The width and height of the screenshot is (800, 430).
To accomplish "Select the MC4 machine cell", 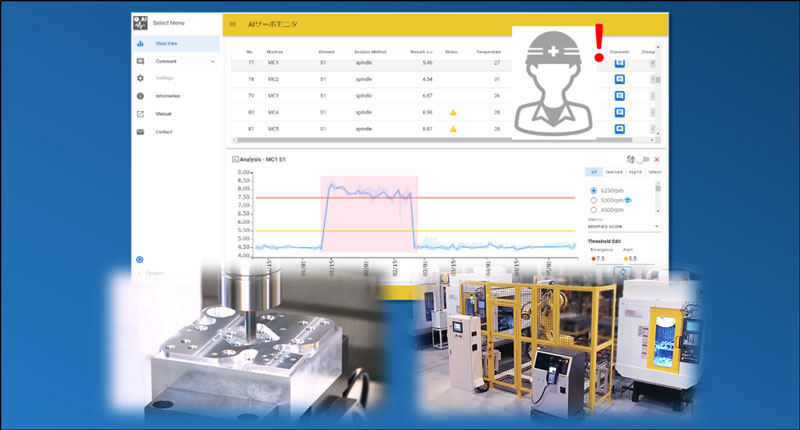I will pyautogui.click(x=273, y=112).
